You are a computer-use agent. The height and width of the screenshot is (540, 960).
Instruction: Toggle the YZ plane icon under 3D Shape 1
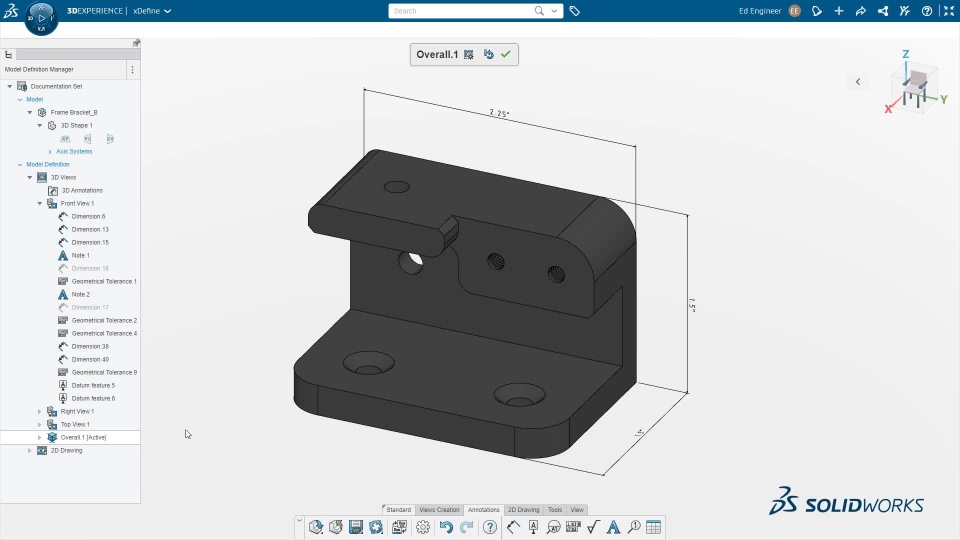88,139
